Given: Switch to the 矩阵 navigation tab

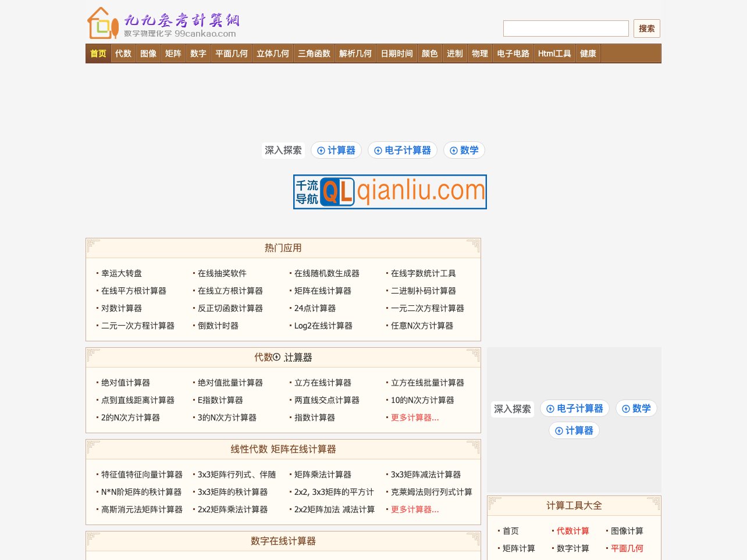Looking at the screenshot, I should [x=173, y=53].
